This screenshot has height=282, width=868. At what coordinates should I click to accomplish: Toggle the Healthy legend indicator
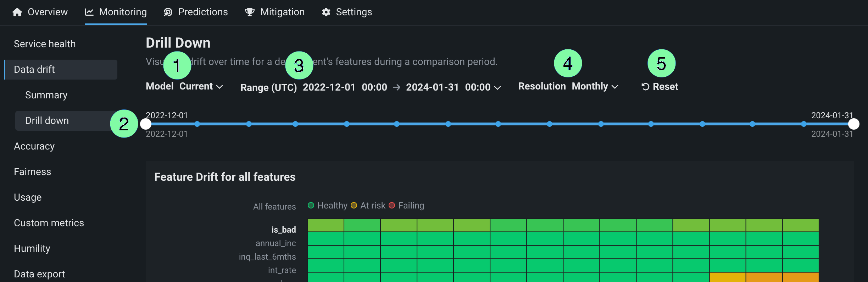tap(311, 205)
